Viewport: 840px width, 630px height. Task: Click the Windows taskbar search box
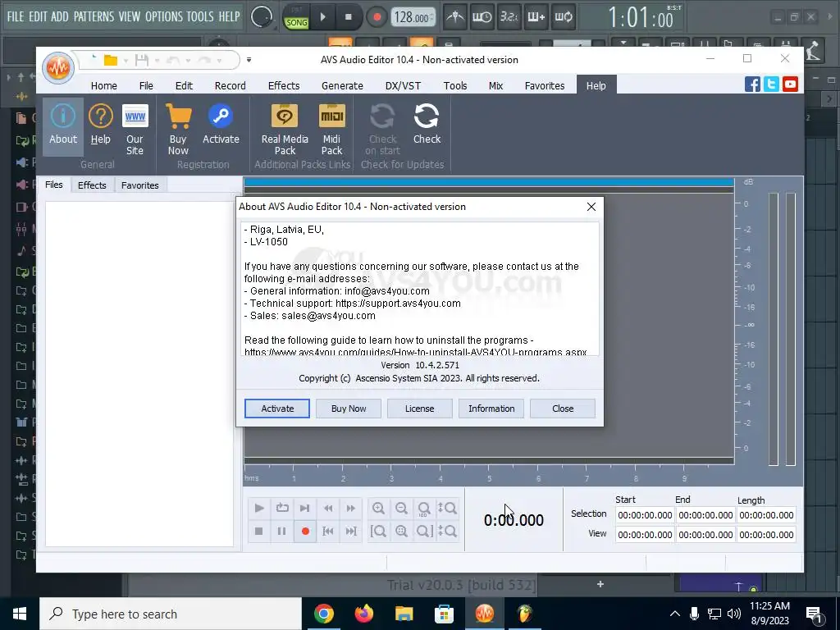(171, 614)
